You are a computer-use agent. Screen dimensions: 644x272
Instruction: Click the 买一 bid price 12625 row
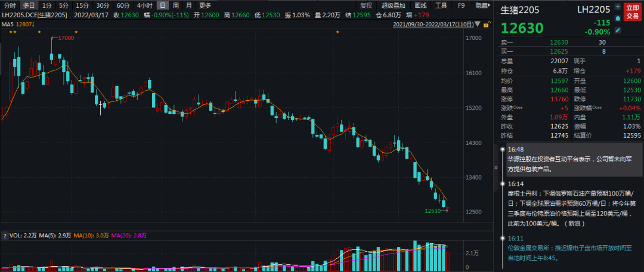569,51
